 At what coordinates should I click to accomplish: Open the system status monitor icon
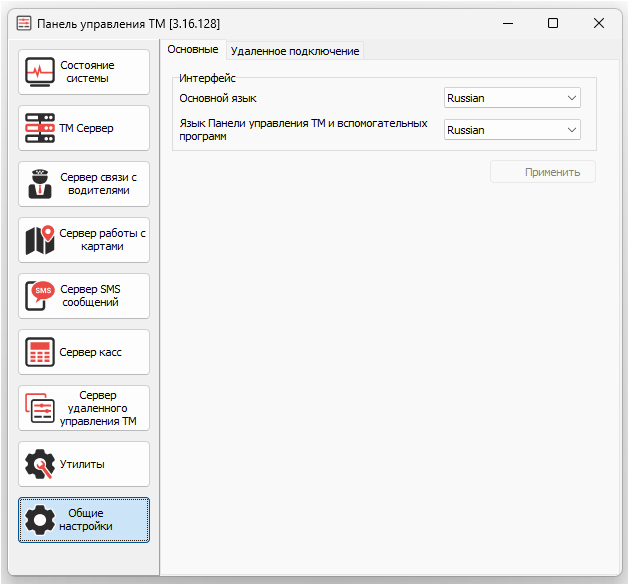point(40,72)
